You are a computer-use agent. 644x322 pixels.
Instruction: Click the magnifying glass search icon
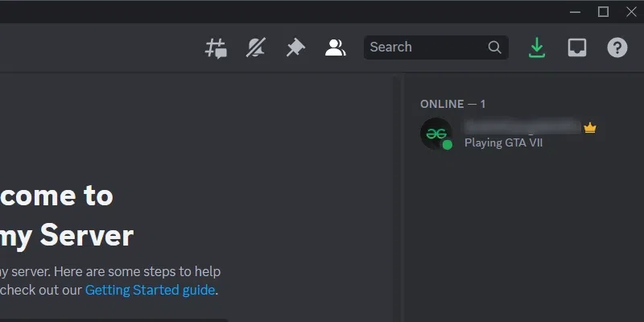coord(494,47)
